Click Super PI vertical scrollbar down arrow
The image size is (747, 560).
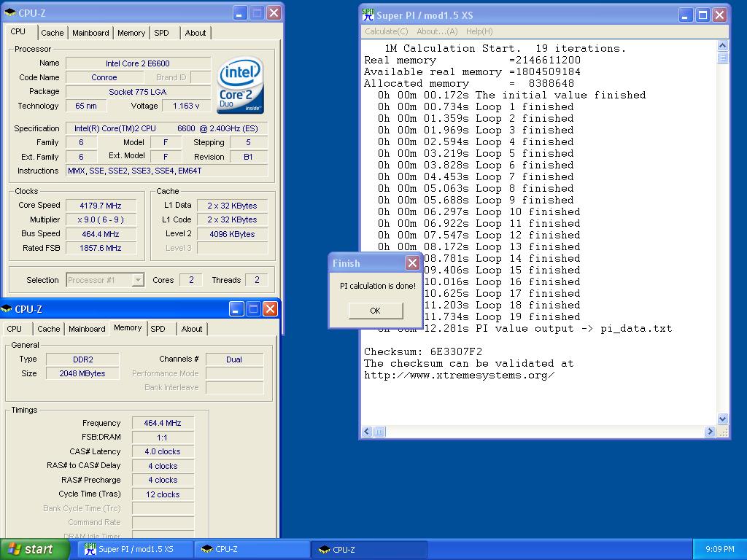(x=722, y=419)
